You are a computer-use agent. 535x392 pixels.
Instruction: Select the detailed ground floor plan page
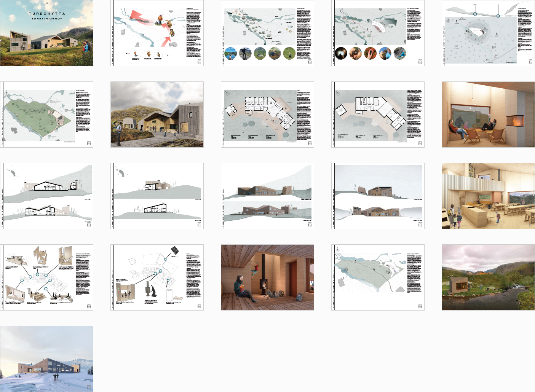pos(267,115)
